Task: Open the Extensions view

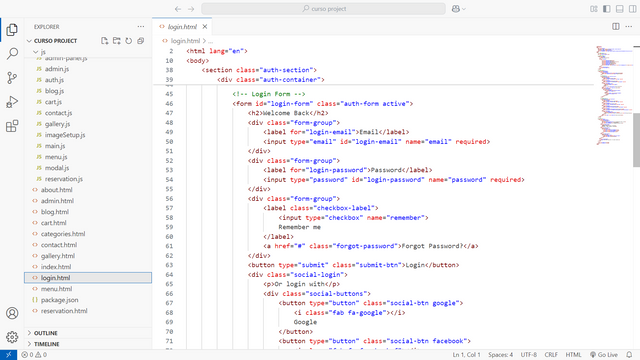Action: point(12,126)
